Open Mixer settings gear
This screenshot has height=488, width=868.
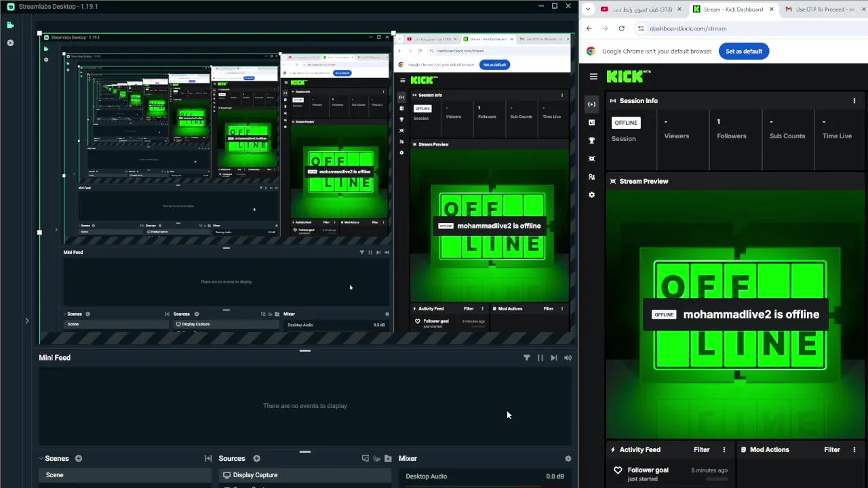click(x=568, y=459)
